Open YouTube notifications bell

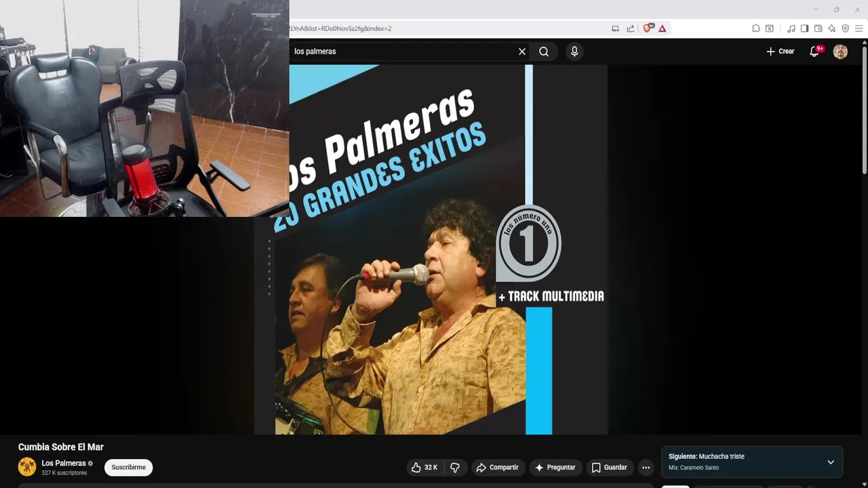pyautogui.click(x=815, y=52)
